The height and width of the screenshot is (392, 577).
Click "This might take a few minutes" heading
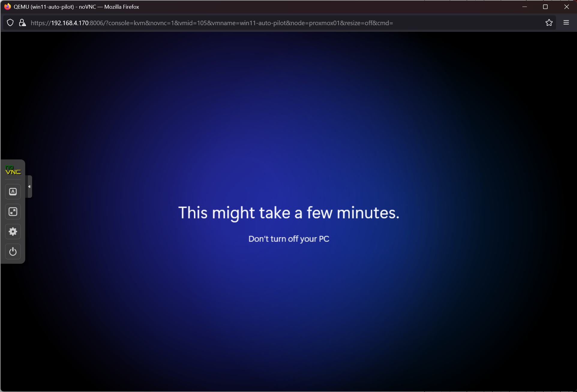tap(289, 213)
